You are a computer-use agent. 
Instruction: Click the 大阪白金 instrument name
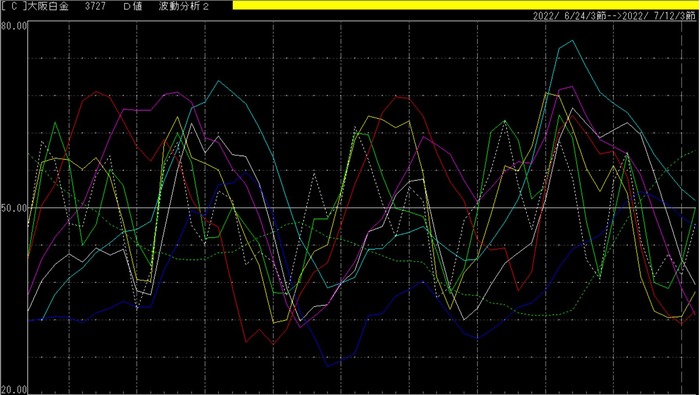coord(48,7)
